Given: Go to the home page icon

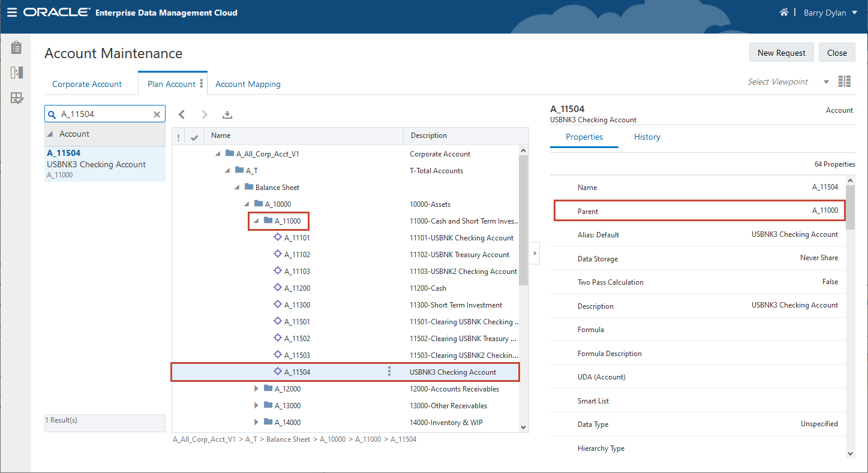Looking at the screenshot, I should point(783,12).
